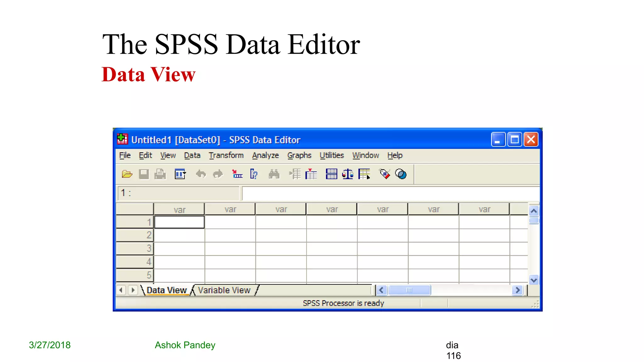Screen dimensions: 644x362
Task: Click the Select Cases icon
Action: [x=364, y=174]
